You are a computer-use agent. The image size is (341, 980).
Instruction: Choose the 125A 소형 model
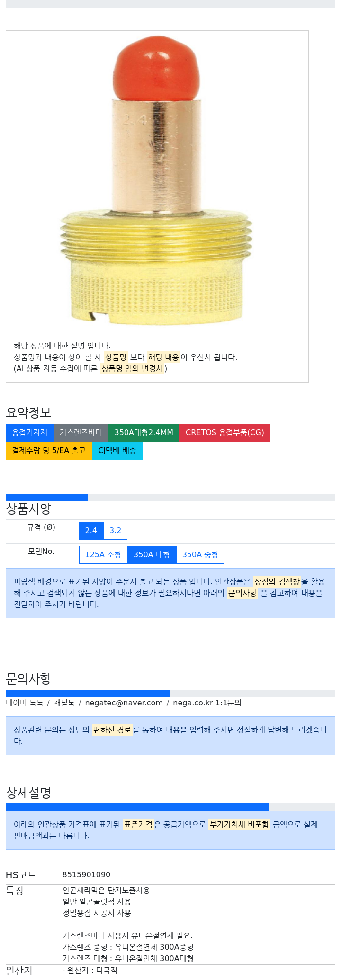click(103, 555)
